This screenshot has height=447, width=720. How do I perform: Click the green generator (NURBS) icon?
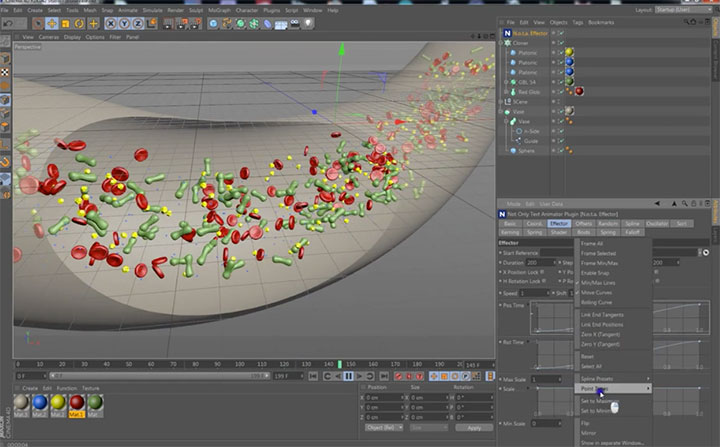[241, 23]
